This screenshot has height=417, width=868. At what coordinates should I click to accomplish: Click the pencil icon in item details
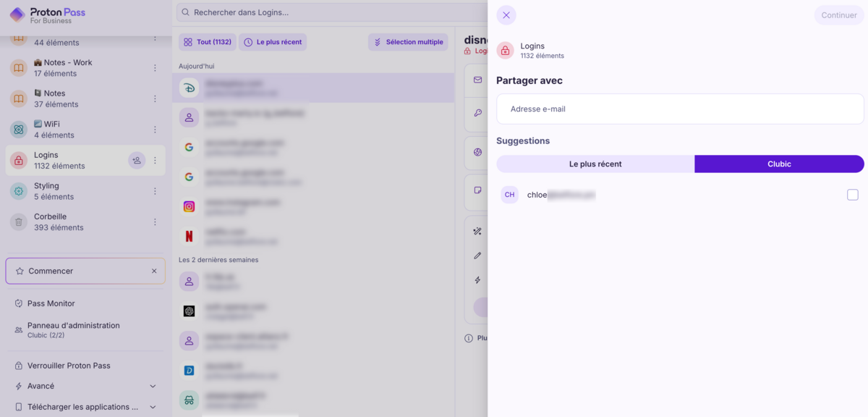click(477, 256)
